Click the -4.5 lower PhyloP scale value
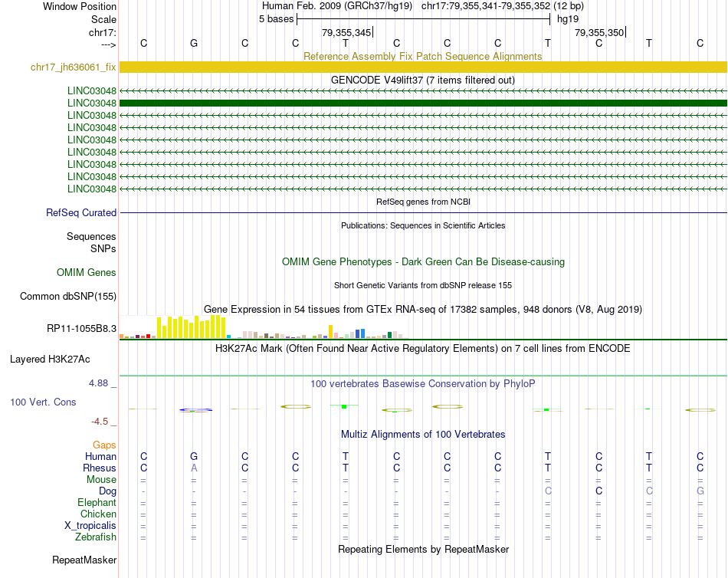This screenshot has height=578, width=728. (100, 422)
